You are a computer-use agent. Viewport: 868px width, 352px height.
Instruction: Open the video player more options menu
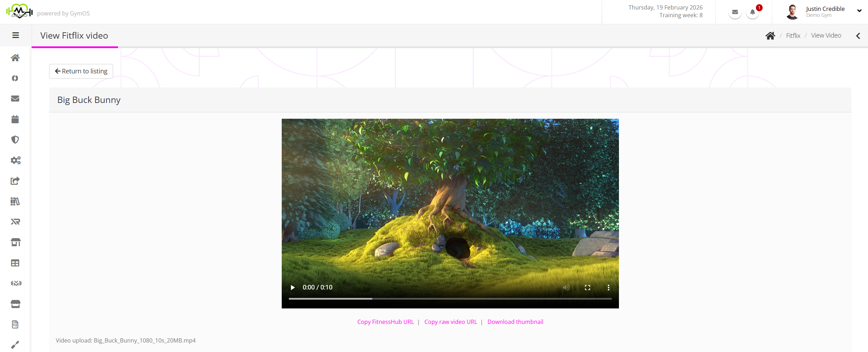tap(608, 287)
